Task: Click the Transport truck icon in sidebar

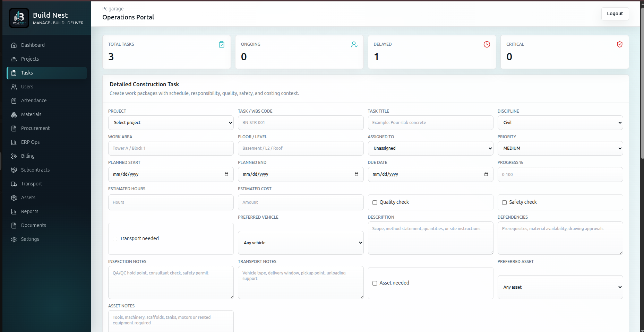Action: point(14,184)
